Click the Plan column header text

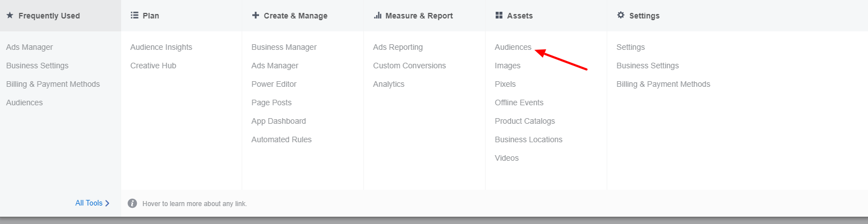151,16
